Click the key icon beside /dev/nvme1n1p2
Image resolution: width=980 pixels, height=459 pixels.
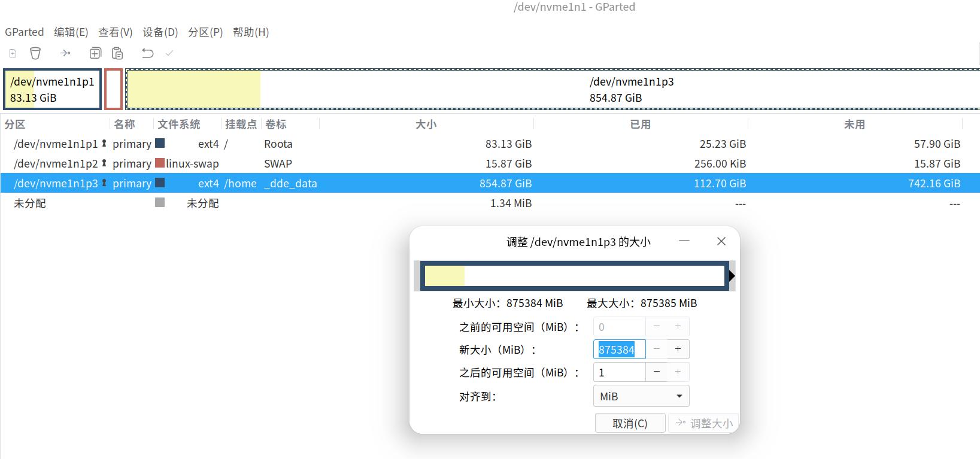click(x=104, y=163)
